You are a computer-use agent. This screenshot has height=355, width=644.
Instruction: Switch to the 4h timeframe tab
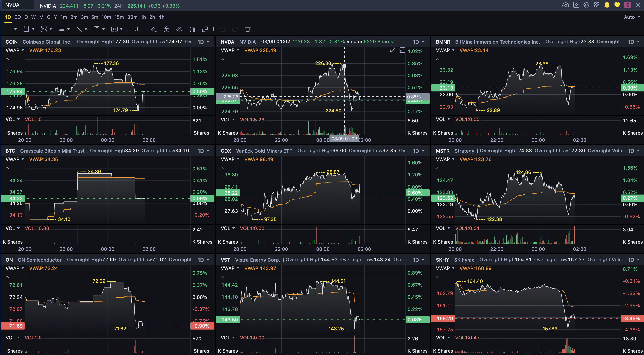[x=162, y=17]
